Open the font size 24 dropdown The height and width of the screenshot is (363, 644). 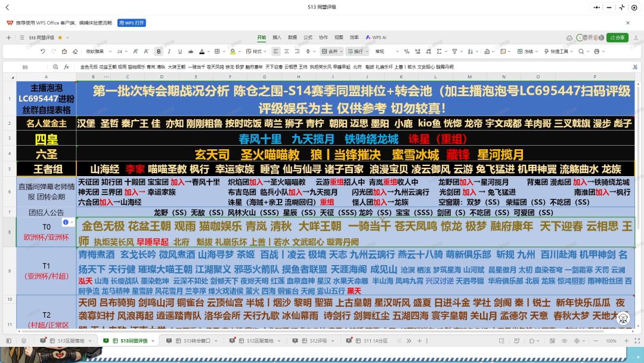coord(122,51)
